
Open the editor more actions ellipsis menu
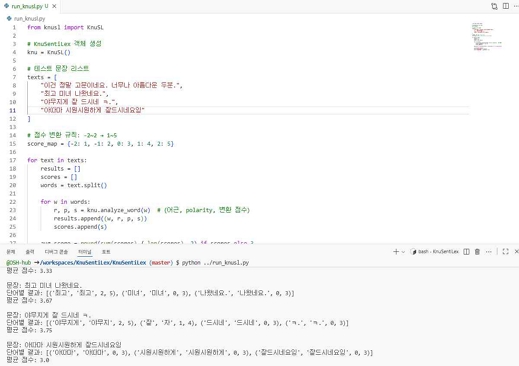click(x=516, y=6)
